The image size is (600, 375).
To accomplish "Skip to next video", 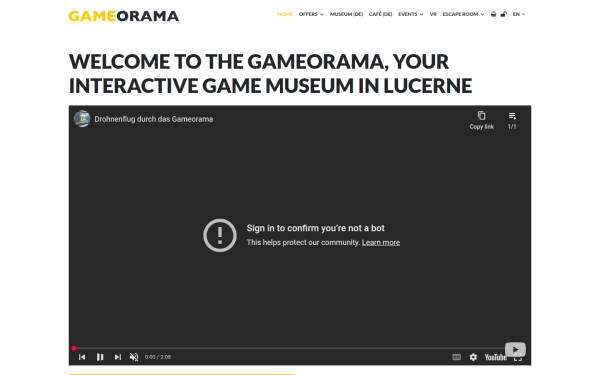I will [x=117, y=357].
